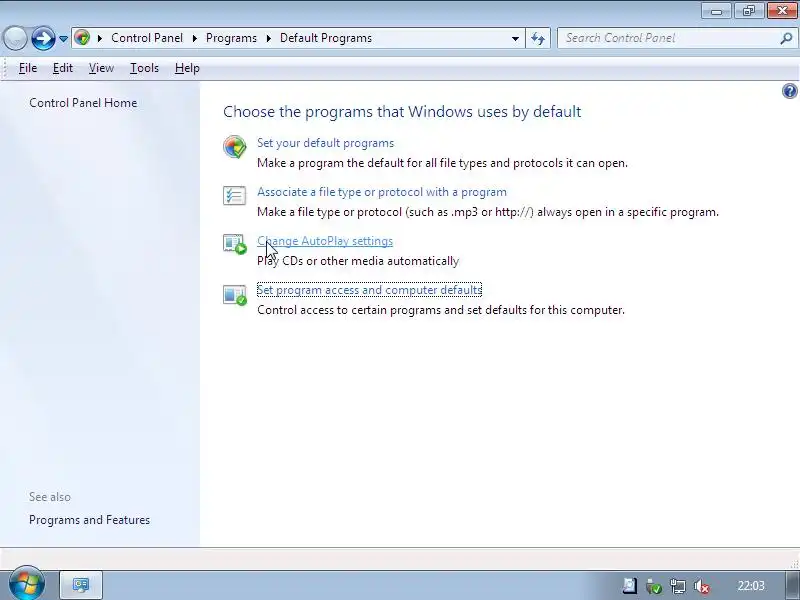Open the Help menu
This screenshot has width=800, height=600.
(187, 68)
